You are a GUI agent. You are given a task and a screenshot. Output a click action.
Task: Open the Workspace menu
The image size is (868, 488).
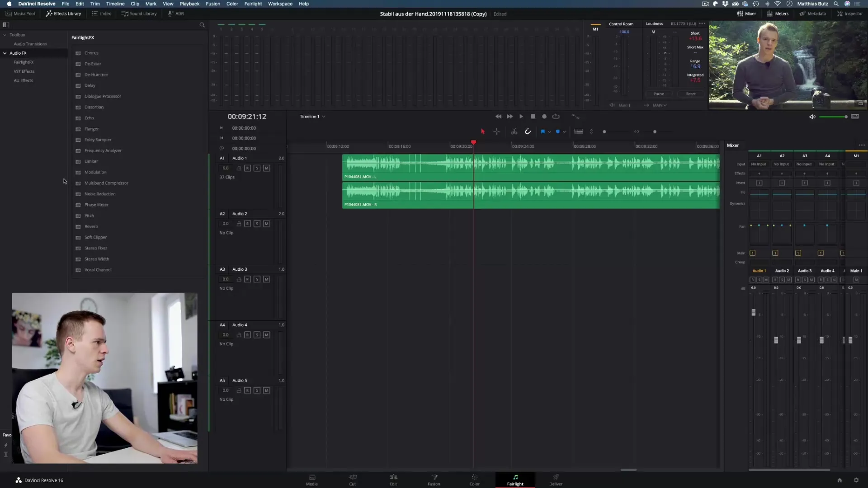280,4
